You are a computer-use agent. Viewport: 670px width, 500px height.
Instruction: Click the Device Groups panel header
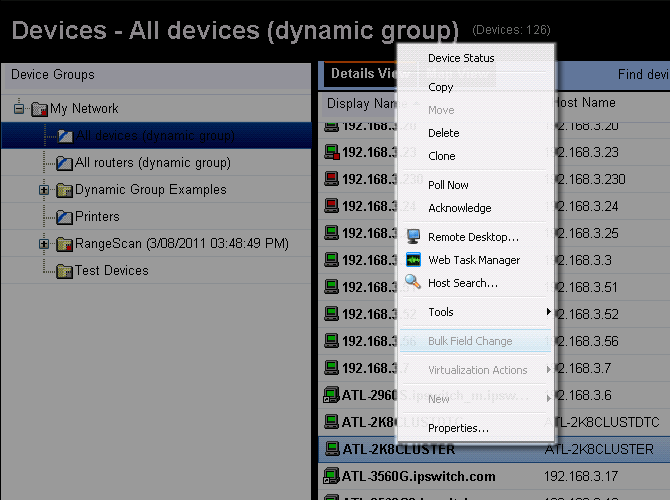pyautogui.click(x=156, y=75)
